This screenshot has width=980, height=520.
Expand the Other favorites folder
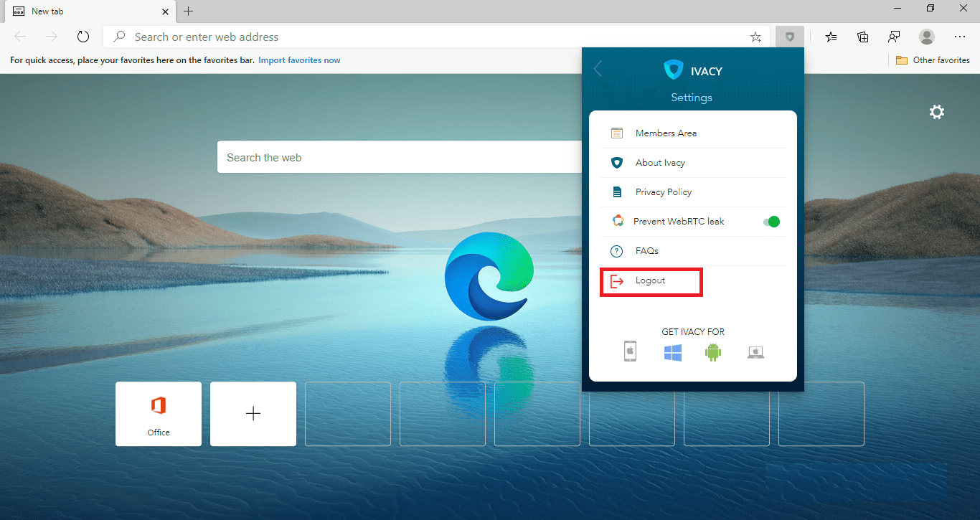pos(932,60)
